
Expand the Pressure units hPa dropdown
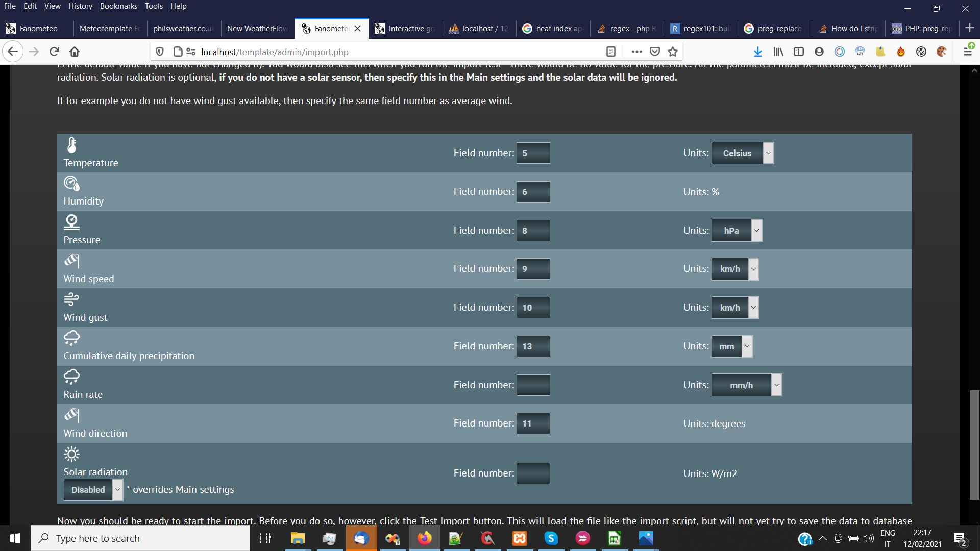click(737, 231)
